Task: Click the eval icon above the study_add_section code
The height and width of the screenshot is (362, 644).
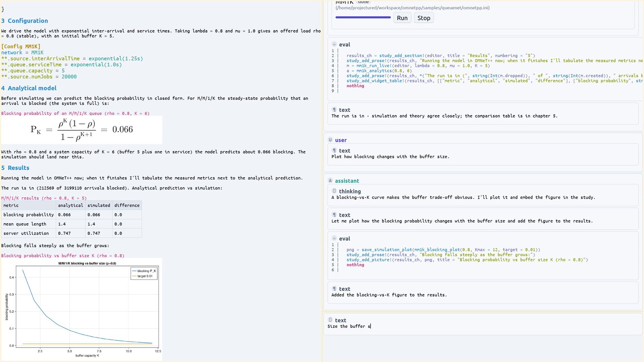Action: [x=334, y=45]
